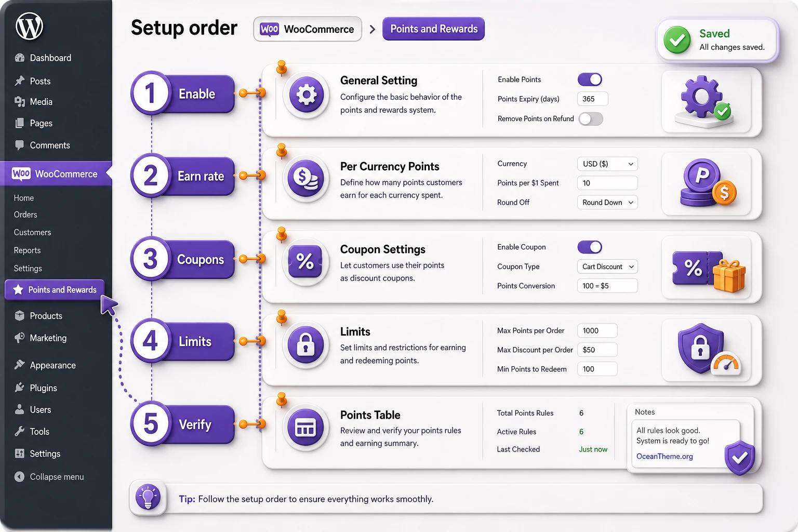Open the WooCommerce Customers submenu item

pyautogui.click(x=32, y=232)
